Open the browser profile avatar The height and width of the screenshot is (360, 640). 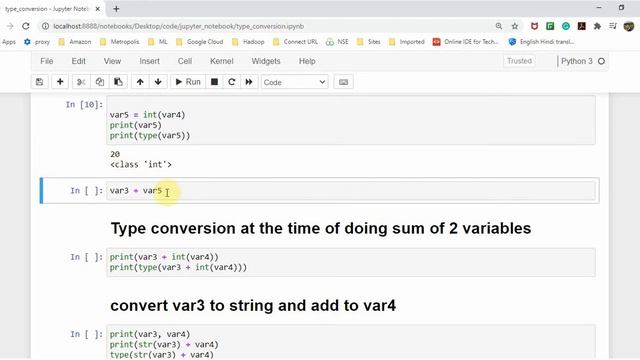tap(629, 26)
